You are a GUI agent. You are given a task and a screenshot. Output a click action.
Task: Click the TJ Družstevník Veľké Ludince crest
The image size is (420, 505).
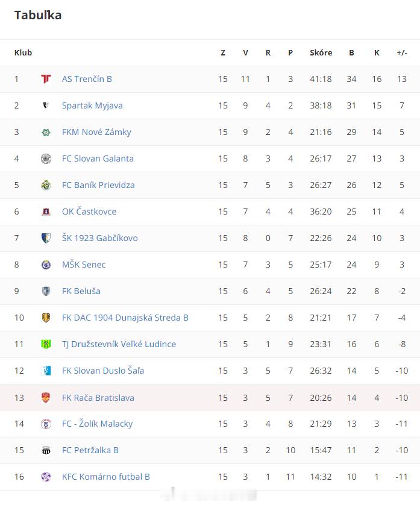click(46, 344)
